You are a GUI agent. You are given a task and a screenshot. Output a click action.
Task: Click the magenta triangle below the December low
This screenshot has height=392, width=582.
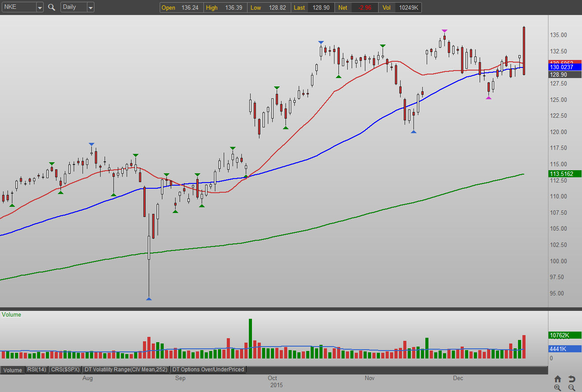point(488,97)
